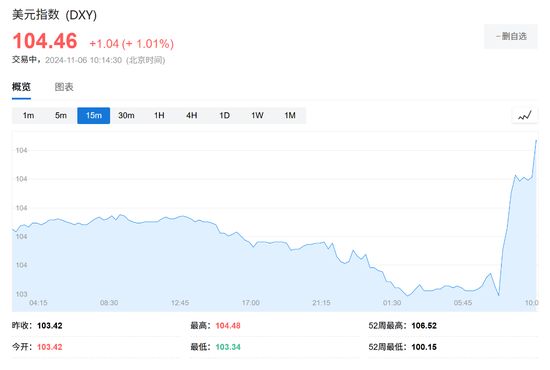Select the 1m interval
Image resolution: width=550 pixels, height=370 pixels.
click(28, 115)
